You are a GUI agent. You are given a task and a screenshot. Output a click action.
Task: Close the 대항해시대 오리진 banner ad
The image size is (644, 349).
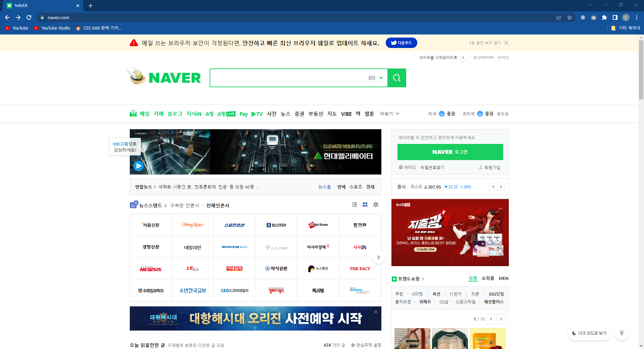376,312
